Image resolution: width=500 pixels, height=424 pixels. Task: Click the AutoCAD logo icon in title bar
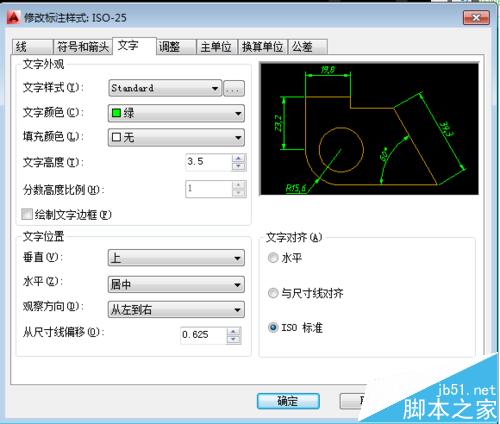click(14, 18)
